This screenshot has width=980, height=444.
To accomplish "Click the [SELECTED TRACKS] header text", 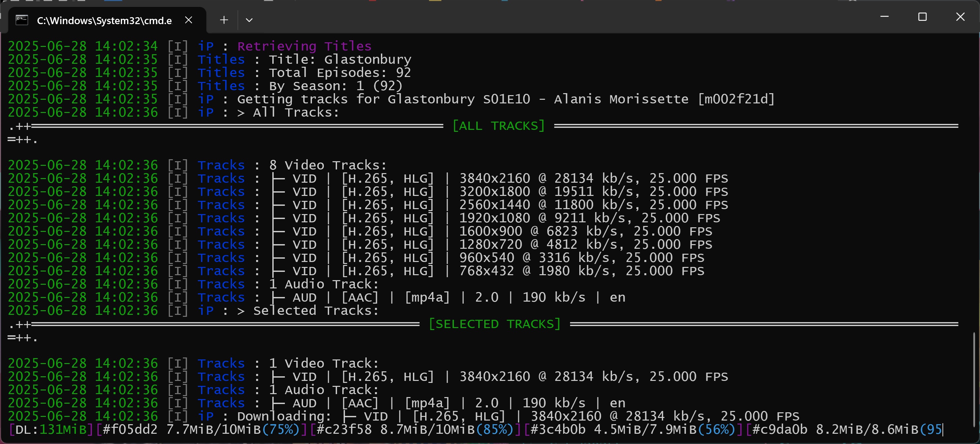I will point(494,324).
